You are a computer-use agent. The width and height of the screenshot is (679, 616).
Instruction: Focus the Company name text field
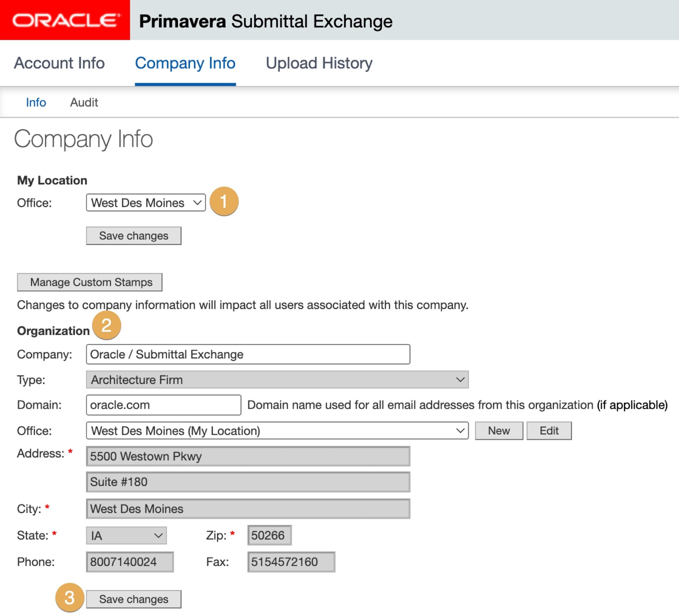pos(248,354)
